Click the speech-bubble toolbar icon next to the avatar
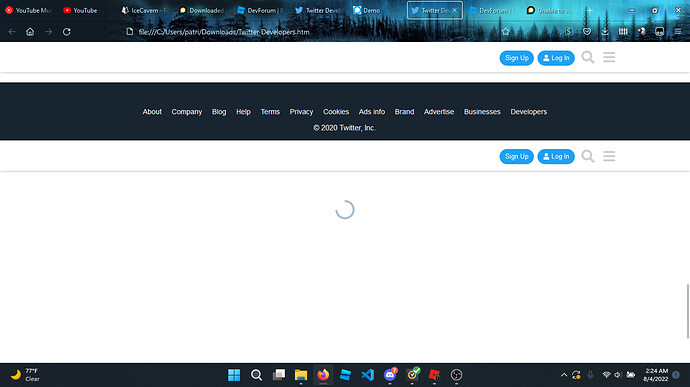 [x=659, y=32]
